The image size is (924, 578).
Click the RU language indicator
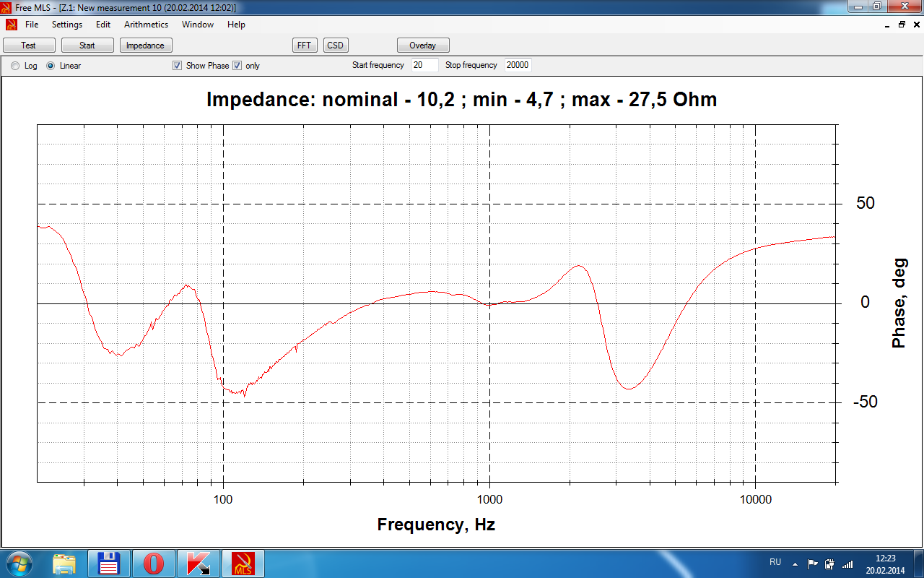(775, 562)
